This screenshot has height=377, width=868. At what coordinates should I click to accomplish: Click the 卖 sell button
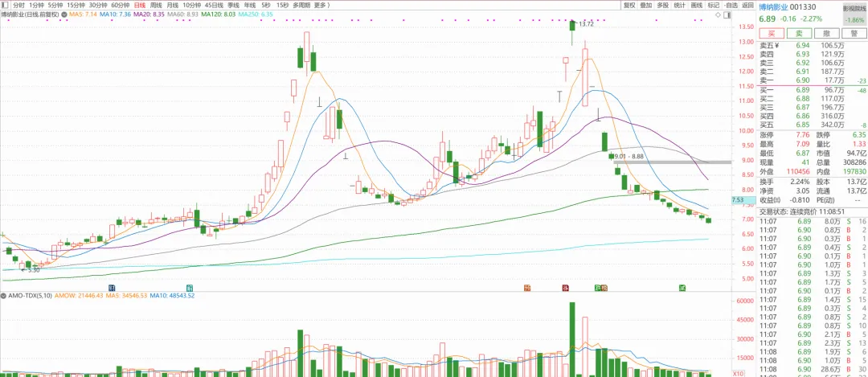click(799, 33)
